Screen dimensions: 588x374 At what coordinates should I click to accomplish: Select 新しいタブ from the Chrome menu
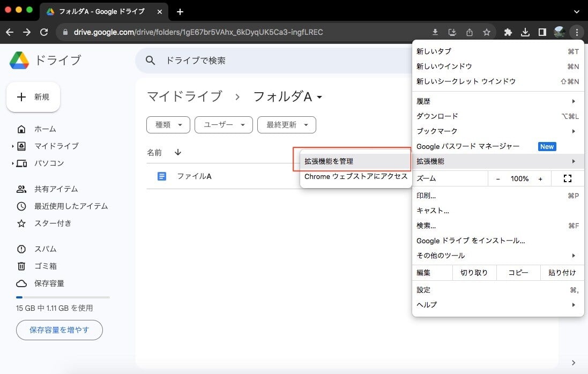coord(498,51)
